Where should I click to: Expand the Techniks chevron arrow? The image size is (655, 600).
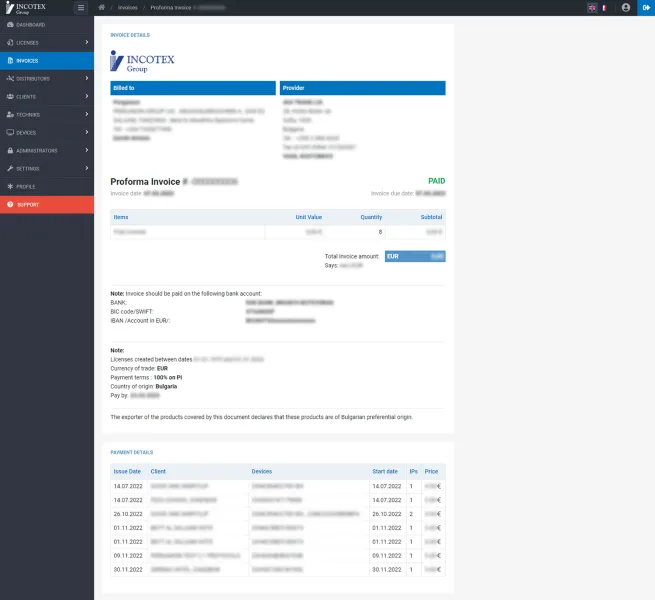pos(86,114)
